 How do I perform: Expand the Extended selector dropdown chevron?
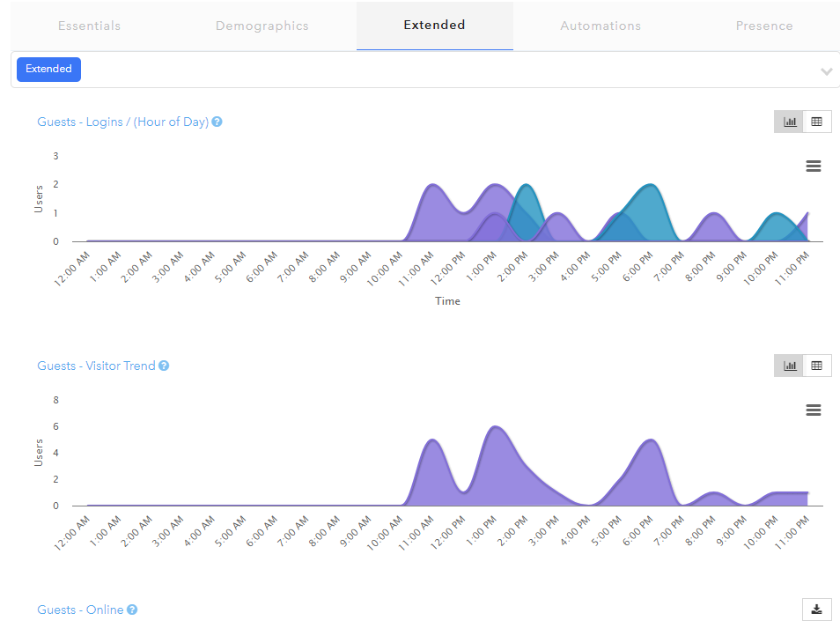(827, 71)
